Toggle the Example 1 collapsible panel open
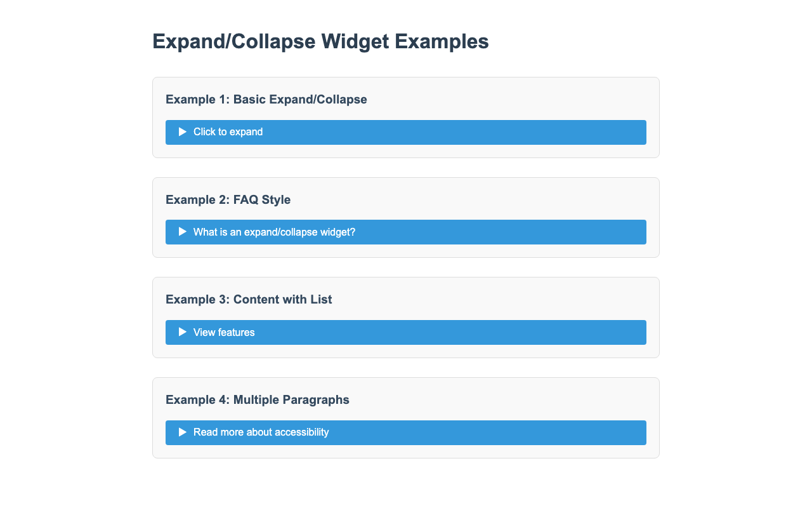 (406, 132)
